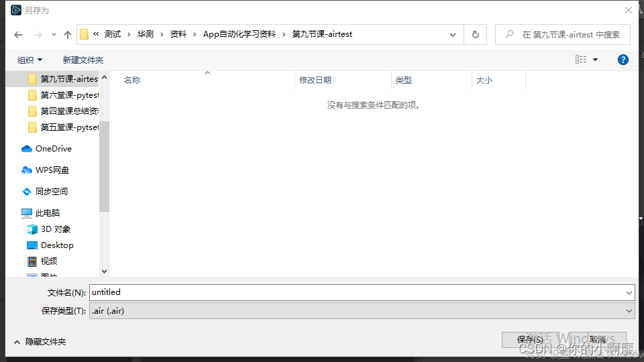
Task: Sort by the 修改日期 column header
Action: (x=315, y=80)
